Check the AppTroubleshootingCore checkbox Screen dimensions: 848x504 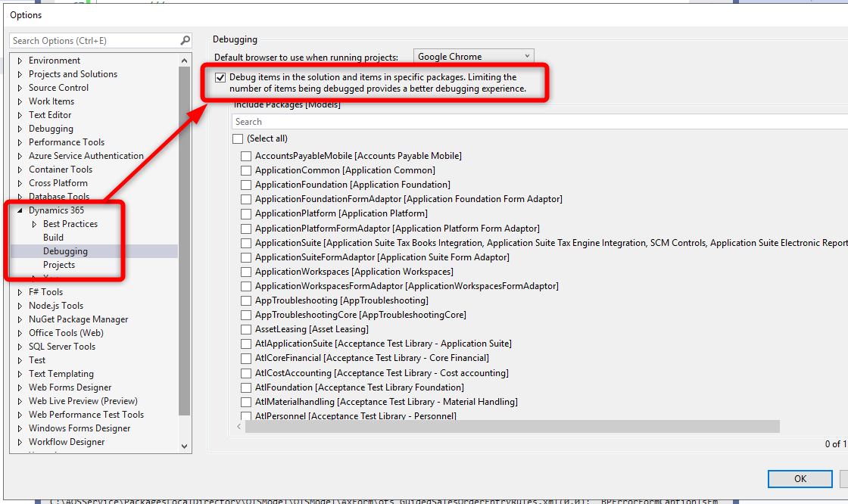pyautogui.click(x=246, y=315)
